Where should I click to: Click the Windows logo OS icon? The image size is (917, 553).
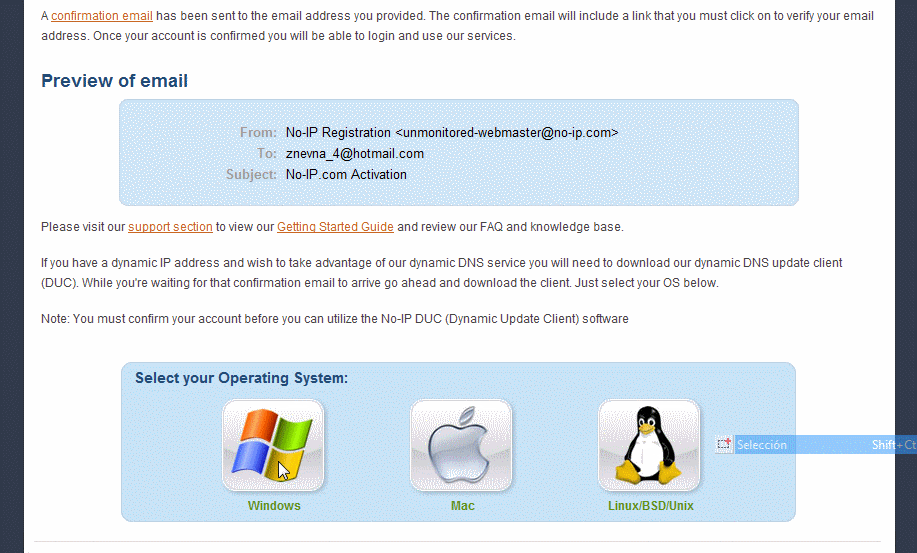pyautogui.click(x=273, y=445)
